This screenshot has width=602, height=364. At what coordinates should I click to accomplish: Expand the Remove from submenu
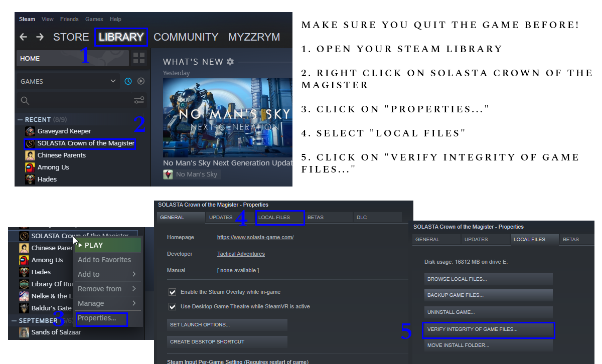(107, 289)
